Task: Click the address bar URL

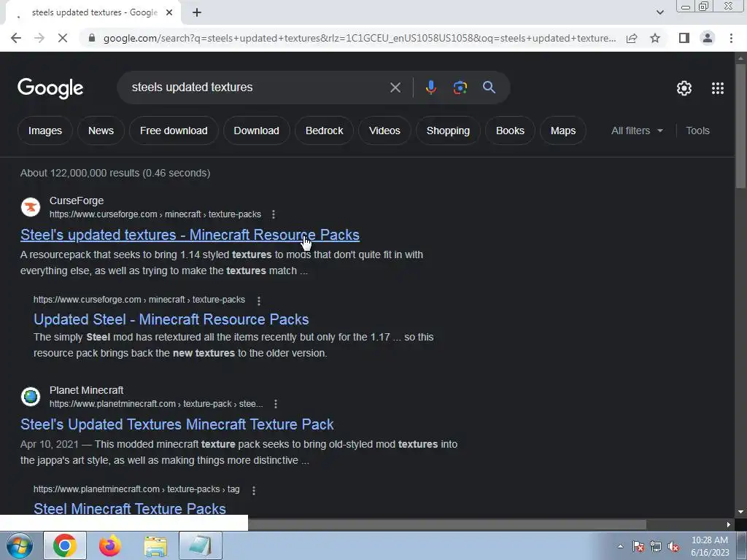Action: click(359, 38)
